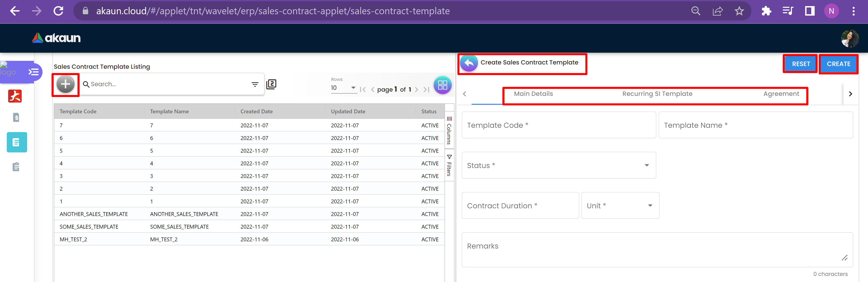The image size is (868, 282).
Task: Open the grid view apps icon
Action: point(442,85)
